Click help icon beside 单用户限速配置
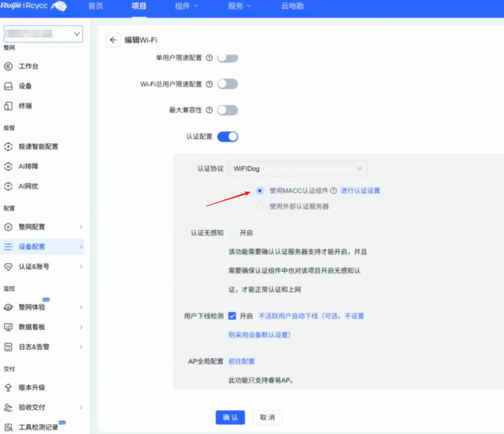504x434 pixels. tap(209, 58)
